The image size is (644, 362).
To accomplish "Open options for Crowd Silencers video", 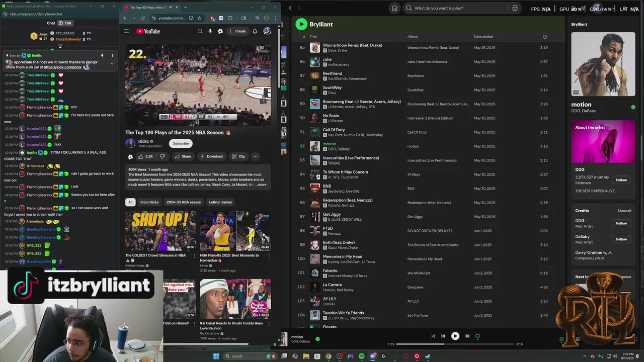I will [x=194, y=256].
